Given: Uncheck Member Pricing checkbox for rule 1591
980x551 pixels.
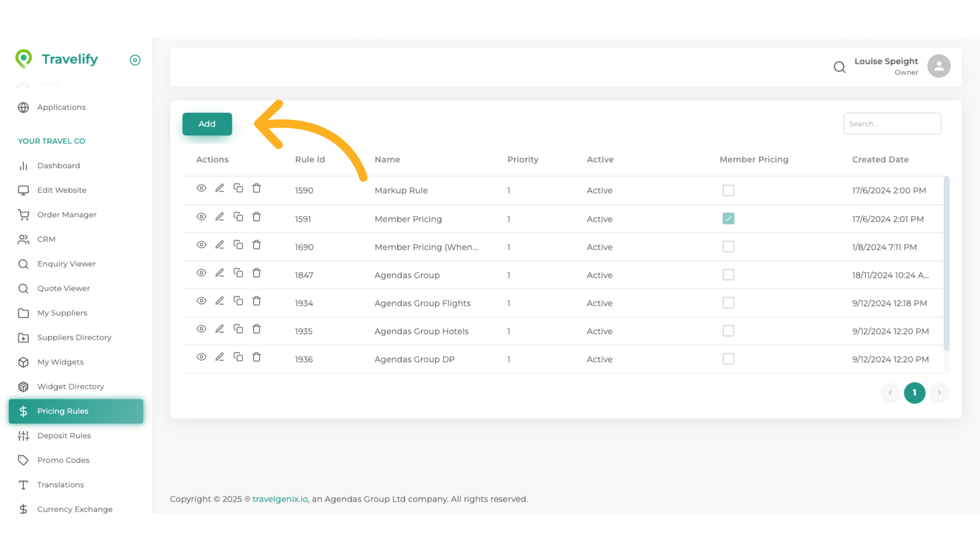Looking at the screenshot, I should pyautogui.click(x=728, y=219).
